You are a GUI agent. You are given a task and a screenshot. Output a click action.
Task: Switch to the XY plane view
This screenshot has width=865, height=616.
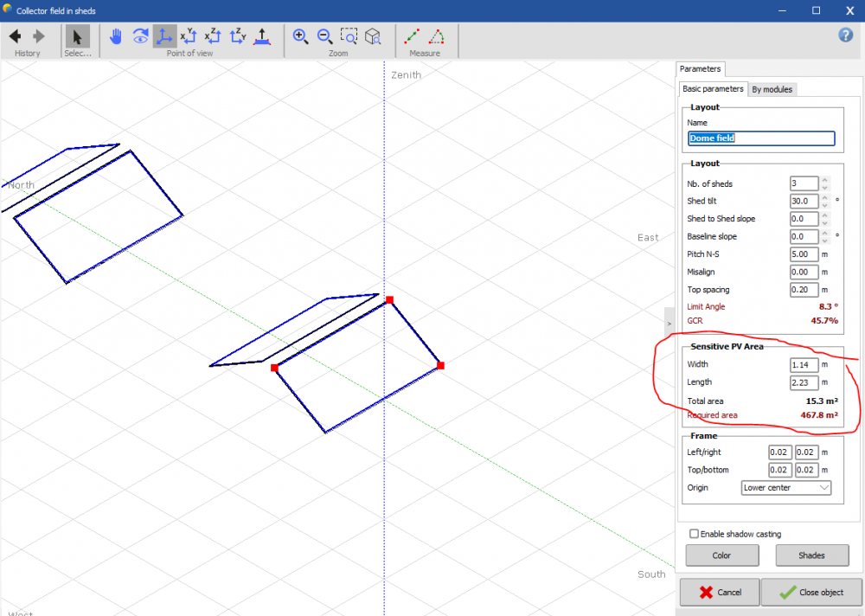tap(189, 36)
